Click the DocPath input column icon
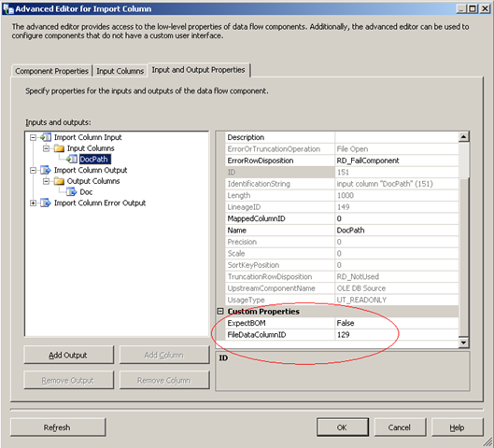 (72, 160)
